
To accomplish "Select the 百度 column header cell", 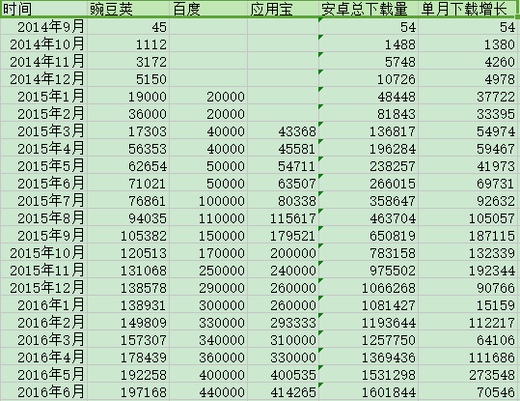I will [x=209, y=9].
